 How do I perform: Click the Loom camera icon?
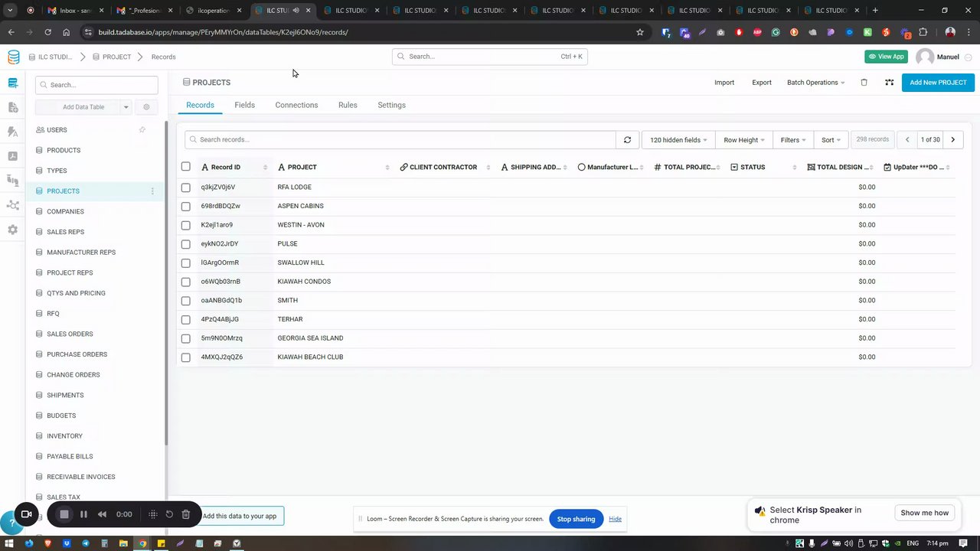26,514
